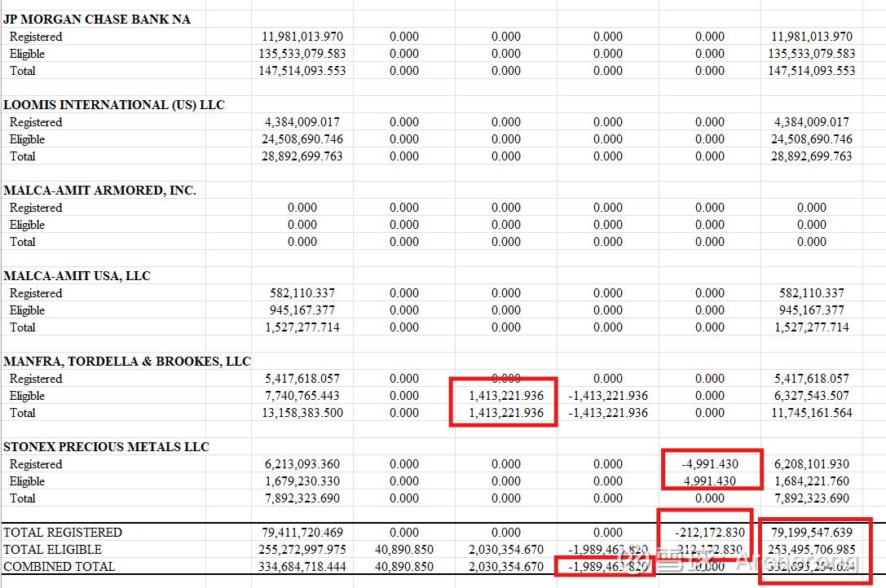
Task: Select total registered opening 79,411,720.469
Action: point(302,533)
